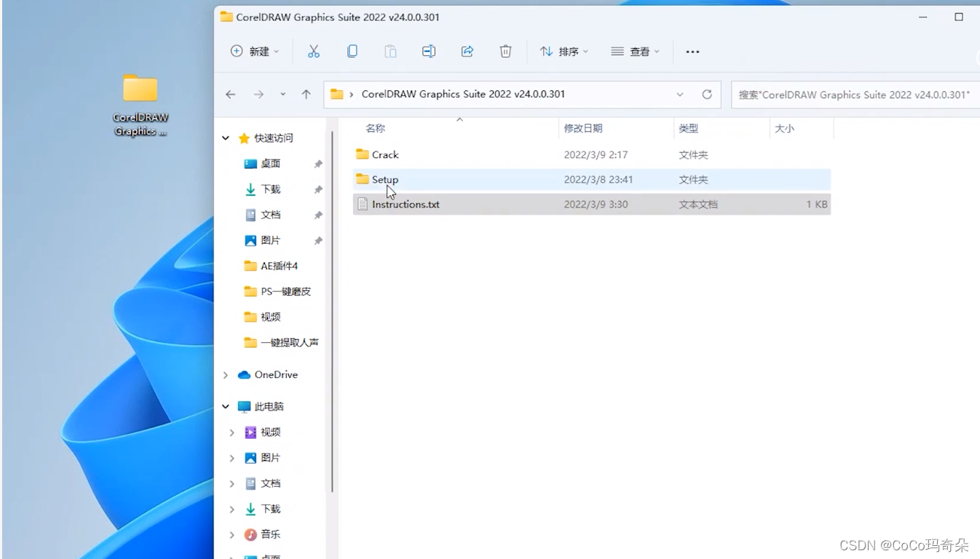Image resolution: width=980 pixels, height=559 pixels.
Task: Sort by the 修改日期 column header
Action: coord(583,128)
